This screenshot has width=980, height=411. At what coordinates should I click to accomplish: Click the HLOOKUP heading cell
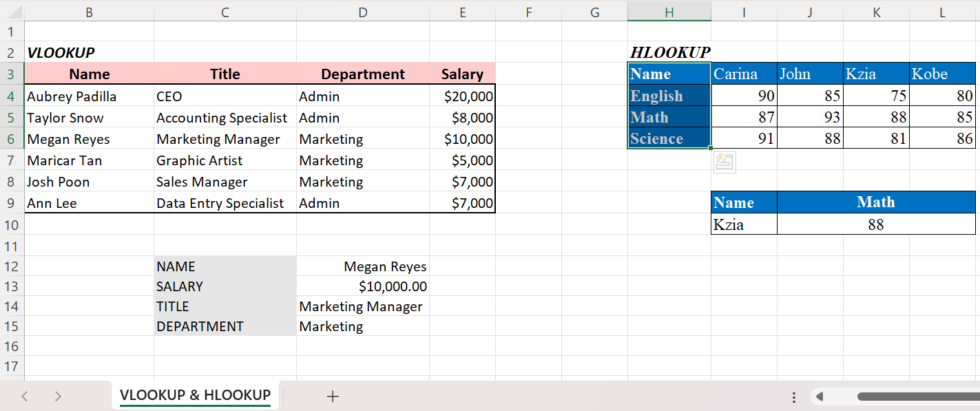point(669,52)
